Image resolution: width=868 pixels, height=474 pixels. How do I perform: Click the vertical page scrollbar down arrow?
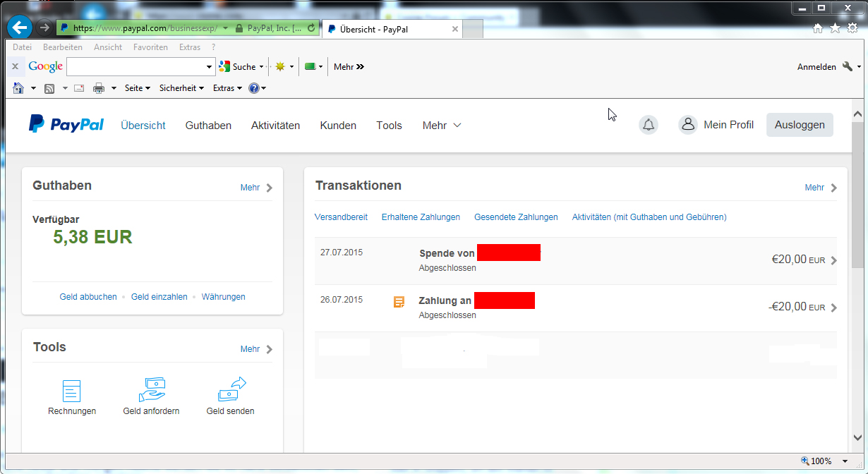tap(858, 438)
